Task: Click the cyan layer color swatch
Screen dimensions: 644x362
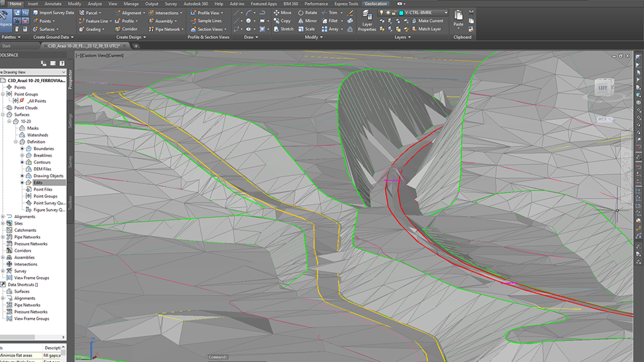Action: pos(401,13)
